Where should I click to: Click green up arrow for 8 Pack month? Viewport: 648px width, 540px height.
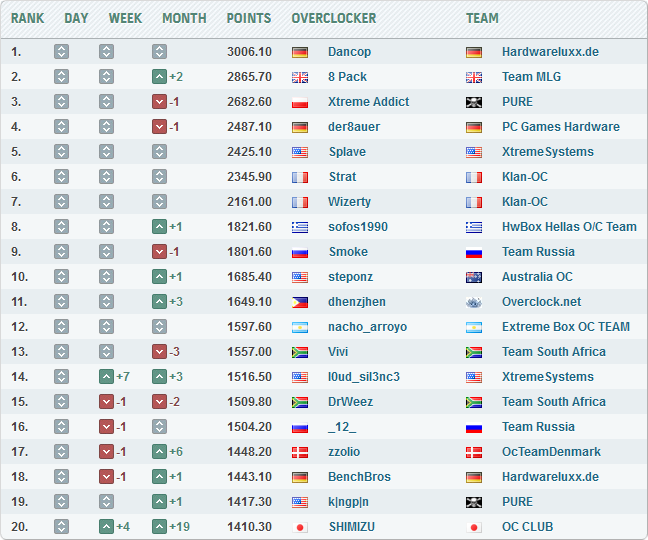click(x=159, y=77)
